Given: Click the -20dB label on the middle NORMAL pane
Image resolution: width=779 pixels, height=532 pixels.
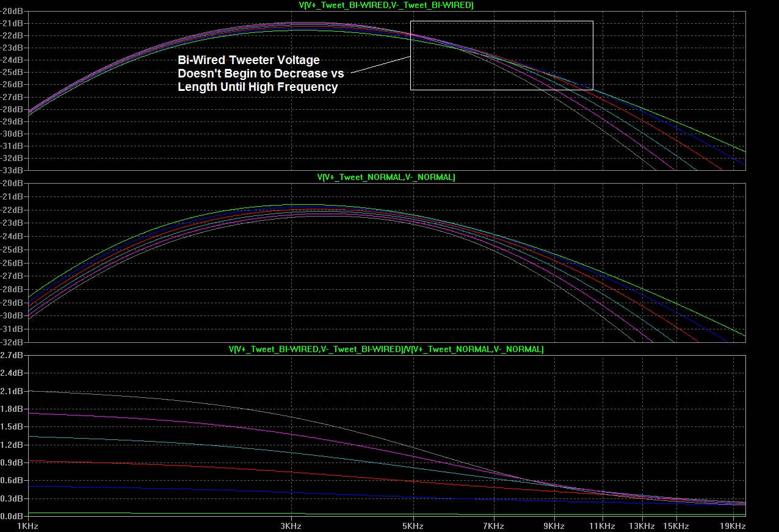Looking at the screenshot, I should pyautogui.click(x=12, y=184).
